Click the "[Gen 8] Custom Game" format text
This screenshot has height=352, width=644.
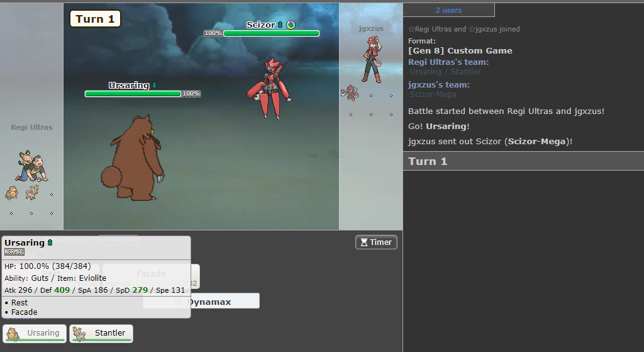pyautogui.click(x=460, y=50)
